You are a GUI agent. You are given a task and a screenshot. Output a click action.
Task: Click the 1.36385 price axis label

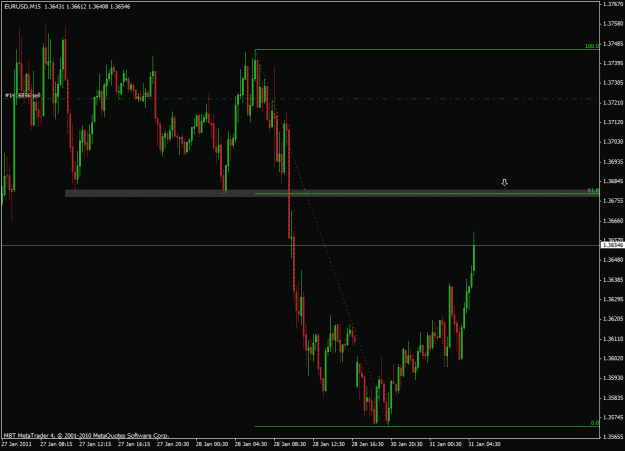[x=613, y=280]
